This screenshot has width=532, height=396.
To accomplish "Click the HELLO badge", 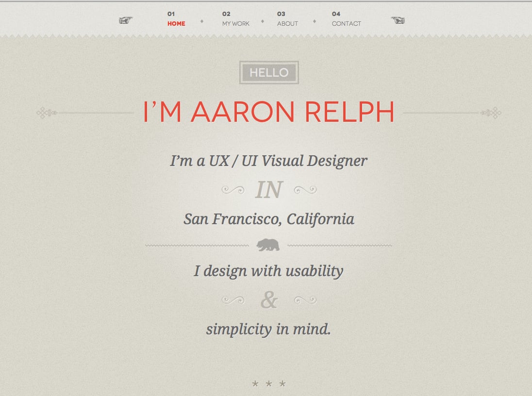I will coord(268,72).
